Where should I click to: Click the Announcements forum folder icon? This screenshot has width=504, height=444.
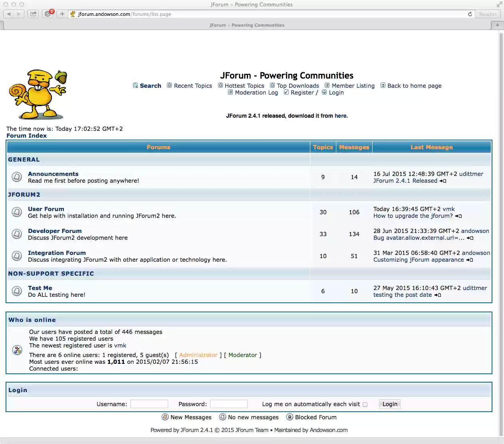pos(17,177)
